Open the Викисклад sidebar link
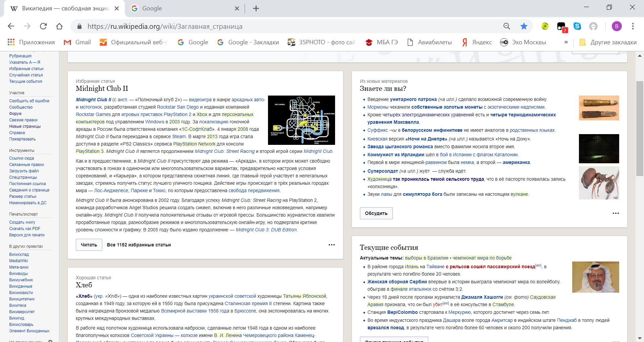The image size is (644, 342). (x=19, y=254)
